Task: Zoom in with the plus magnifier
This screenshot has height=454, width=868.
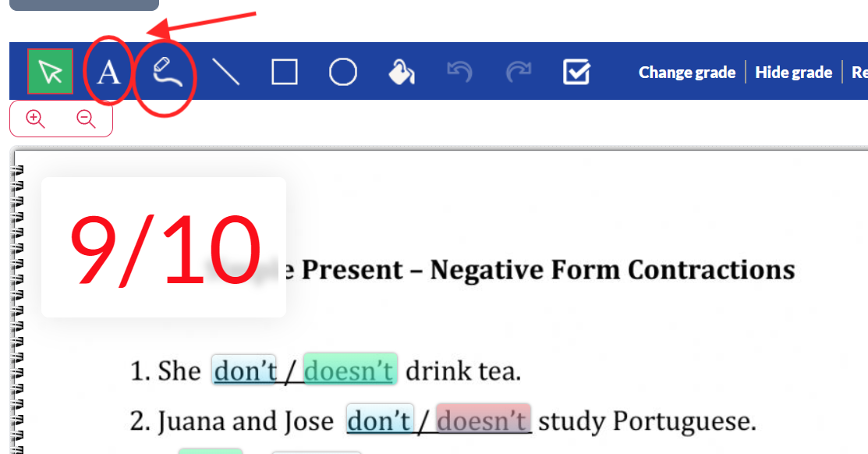Action: [35, 119]
